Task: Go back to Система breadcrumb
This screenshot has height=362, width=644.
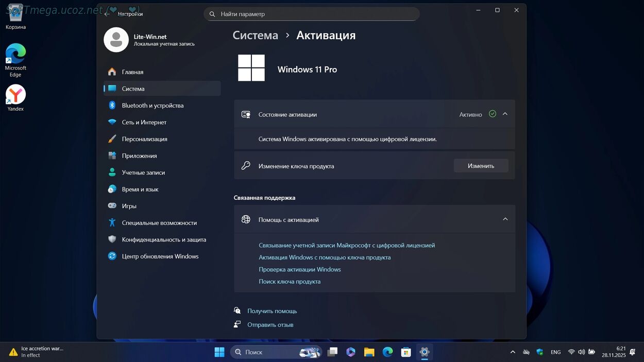Action: 255,35
